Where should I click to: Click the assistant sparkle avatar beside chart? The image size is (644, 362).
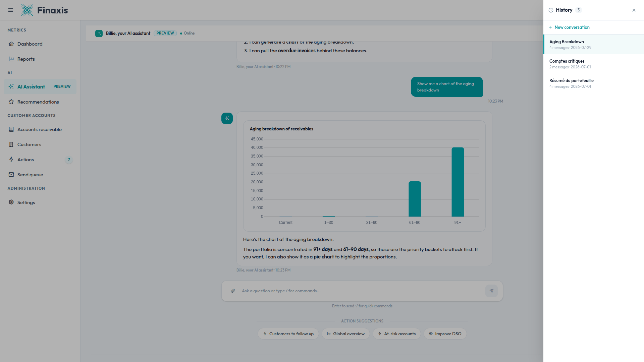(227, 118)
